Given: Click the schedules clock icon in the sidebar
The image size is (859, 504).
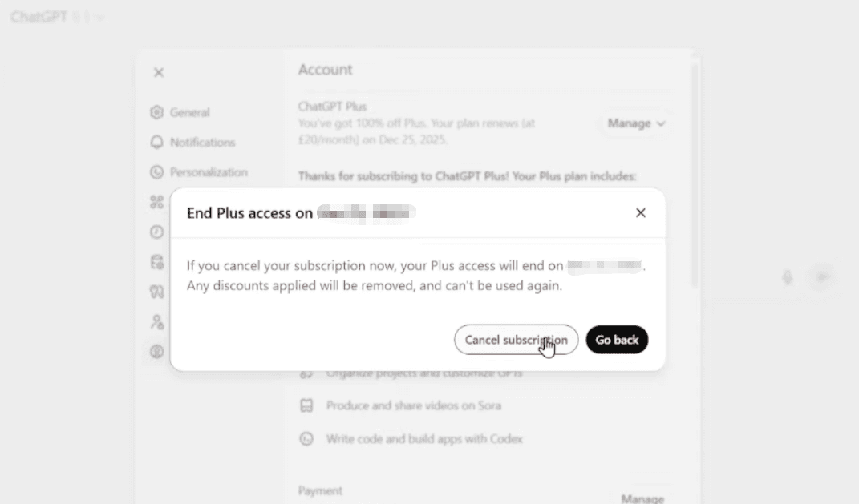Looking at the screenshot, I should click(x=156, y=232).
